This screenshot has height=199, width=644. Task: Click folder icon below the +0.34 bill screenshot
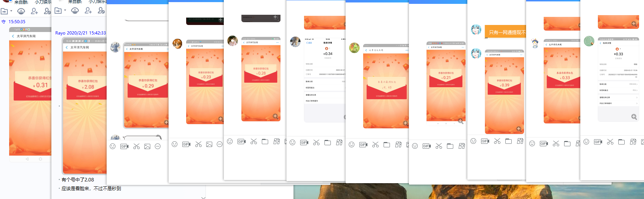pyautogui.click(x=328, y=142)
